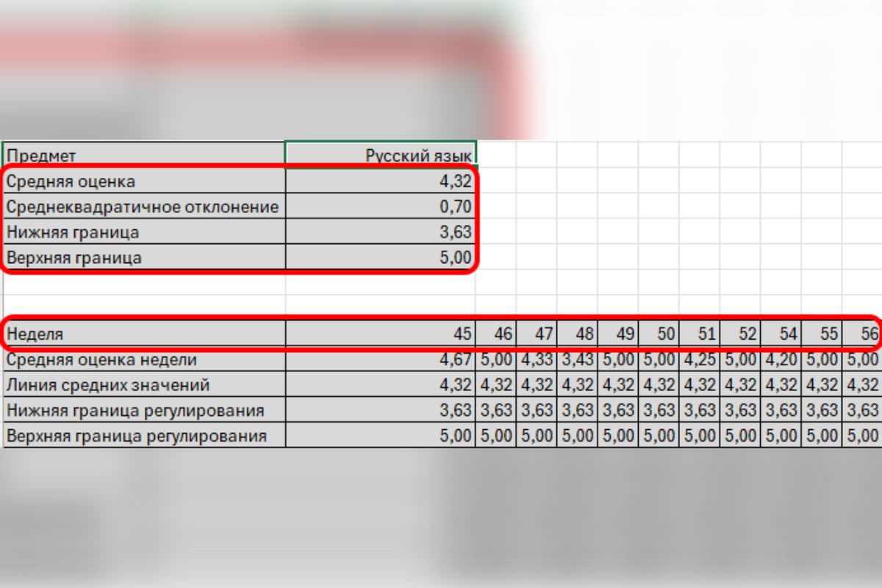Image resolution: width=882 pixels, height=588 pixels.
Task: Select the "Средняя оценка недели" label cell
Action: [x=143, y=359]
